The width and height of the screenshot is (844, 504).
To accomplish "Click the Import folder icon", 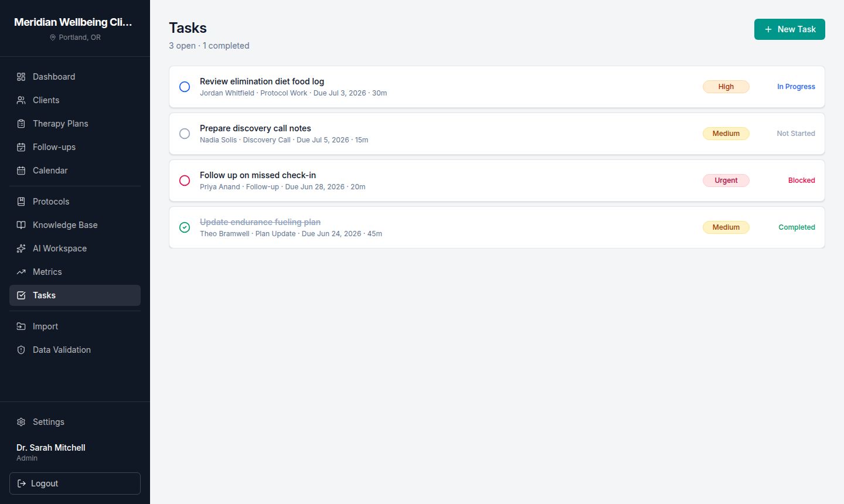I will [x=21, y=326].
